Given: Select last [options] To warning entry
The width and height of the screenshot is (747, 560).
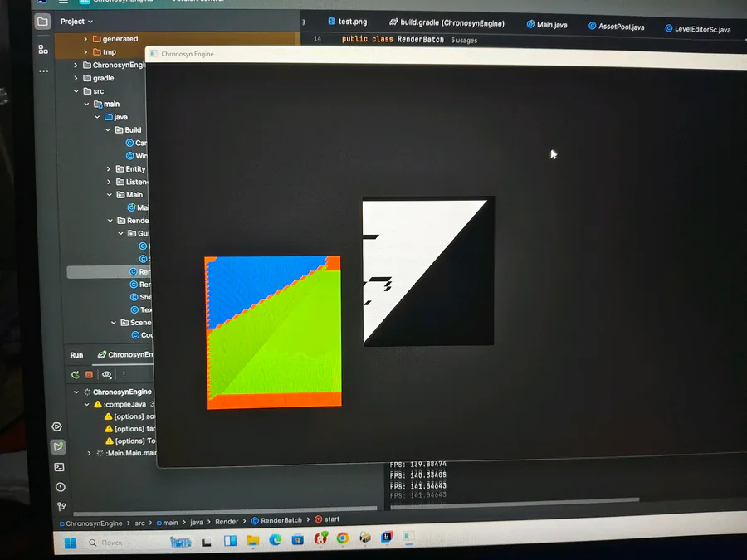Looking at the screenshot, I should coord(130,441).
